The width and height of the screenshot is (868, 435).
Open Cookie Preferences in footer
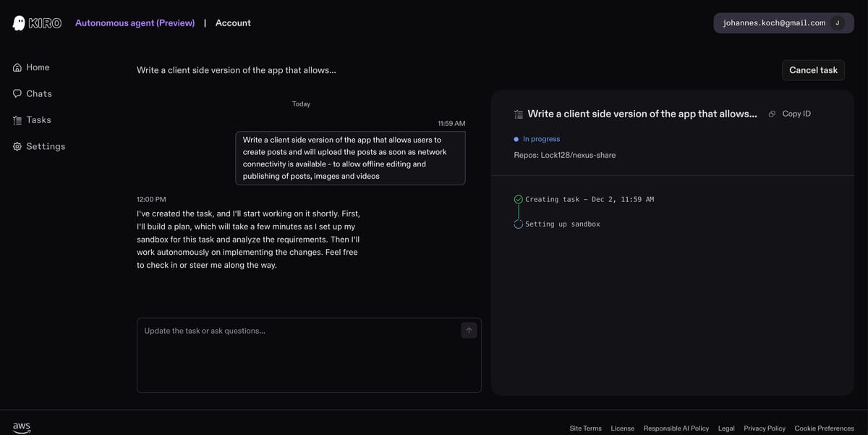[824, 428]
